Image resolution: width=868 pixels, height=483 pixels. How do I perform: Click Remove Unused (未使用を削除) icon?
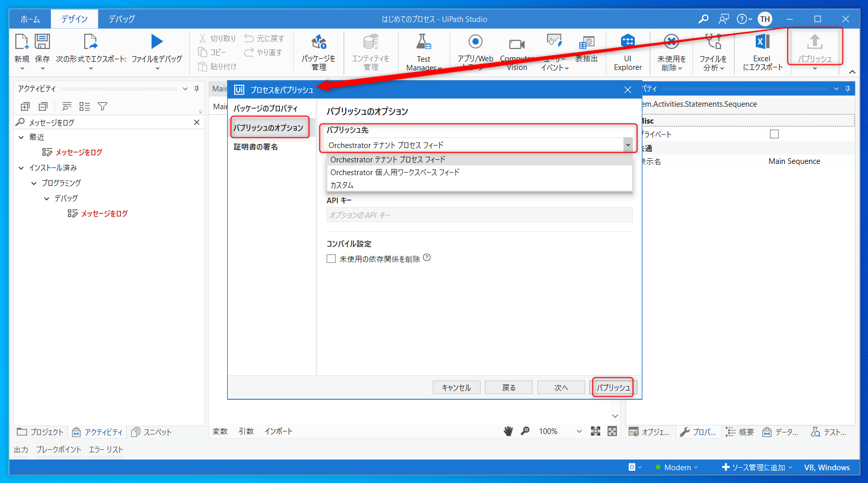tap(672, 42)
